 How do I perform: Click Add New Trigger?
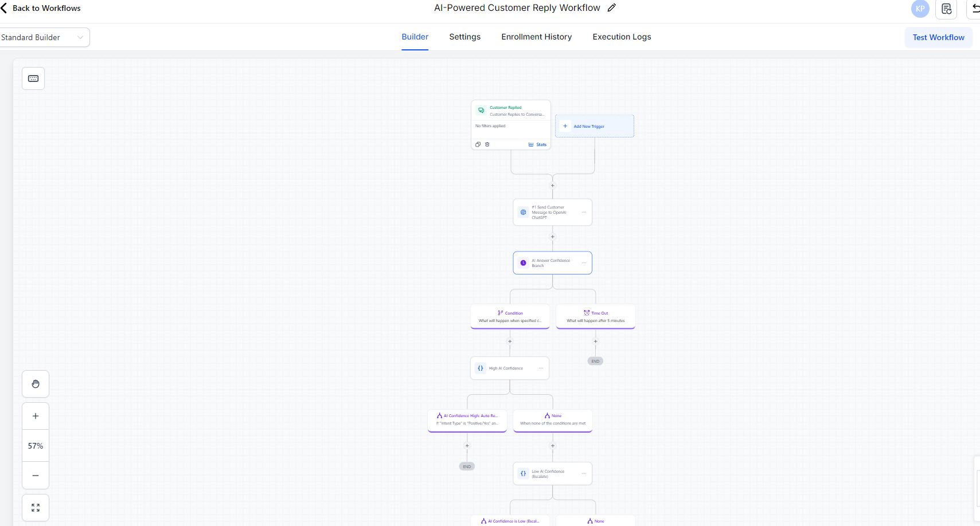click(x=594, y=125)
